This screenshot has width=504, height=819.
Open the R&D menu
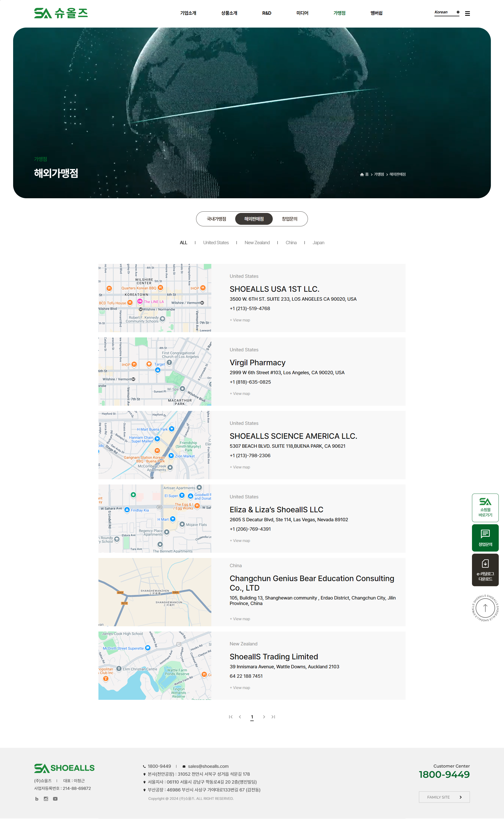(x=267, y=13)
